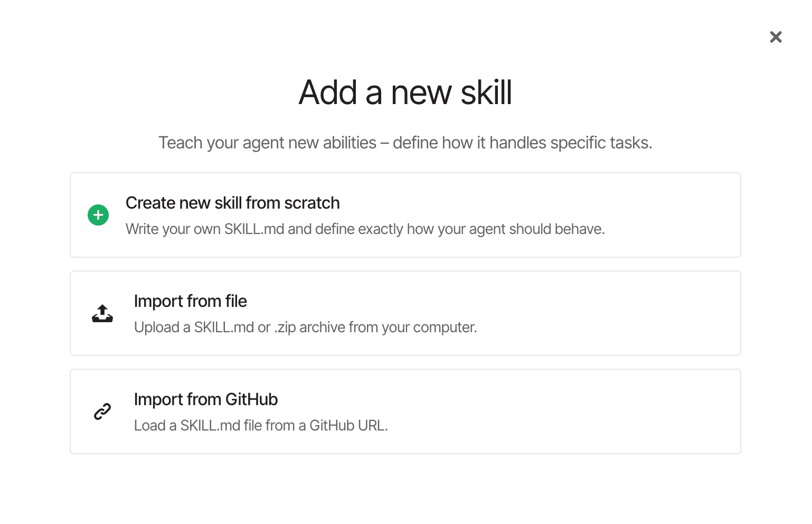Select the plus symbol inside the green circle
The height and width of the screenshot is (524, 812).
click(x=98, y=215)
